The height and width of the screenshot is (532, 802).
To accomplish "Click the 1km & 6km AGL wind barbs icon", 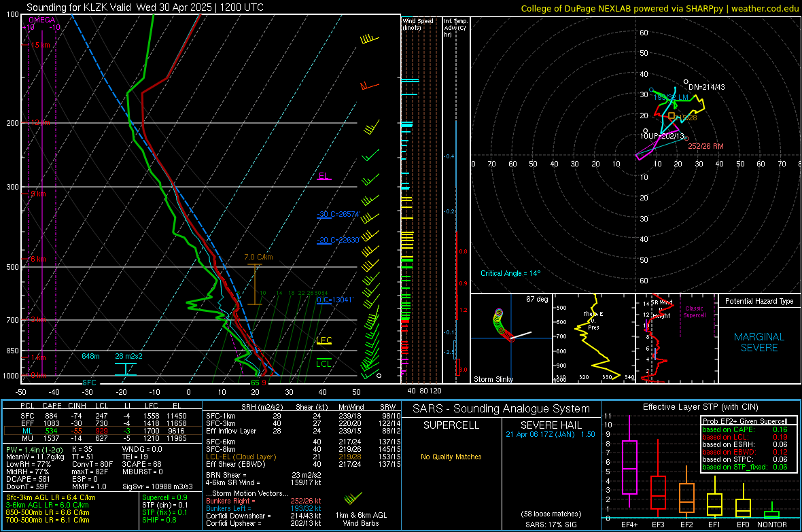I will [x=353, y=498].
